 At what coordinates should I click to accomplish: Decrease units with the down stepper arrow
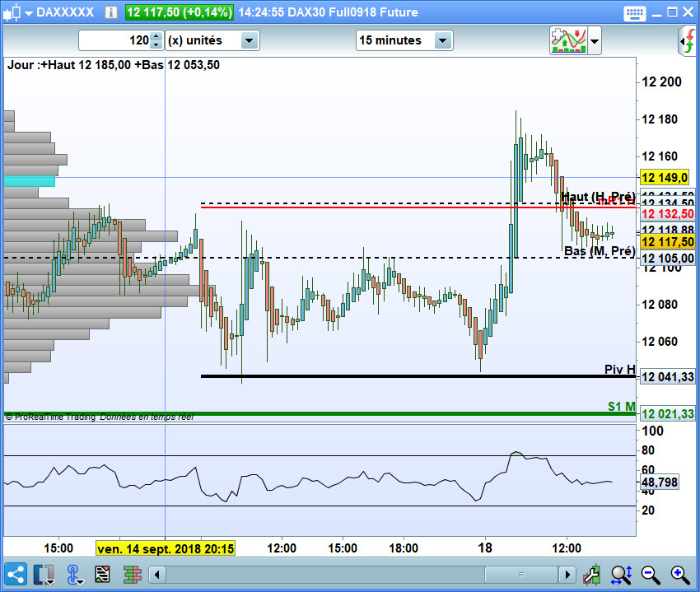click(x=156, y=44)
